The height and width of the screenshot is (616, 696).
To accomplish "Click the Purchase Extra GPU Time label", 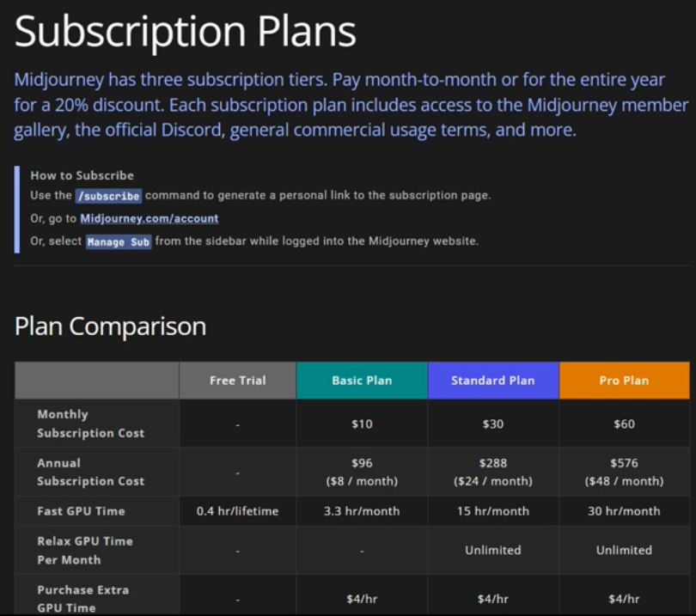I will (82, 599).
